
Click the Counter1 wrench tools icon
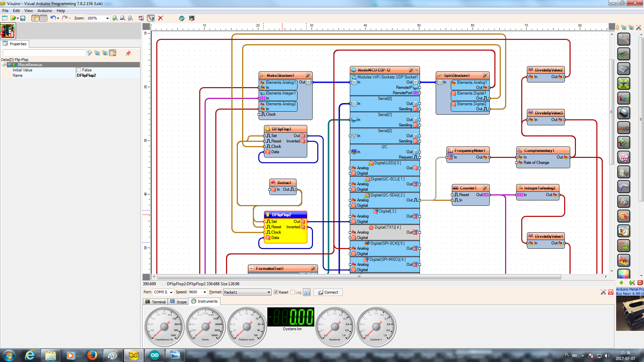tap(485, 188)
